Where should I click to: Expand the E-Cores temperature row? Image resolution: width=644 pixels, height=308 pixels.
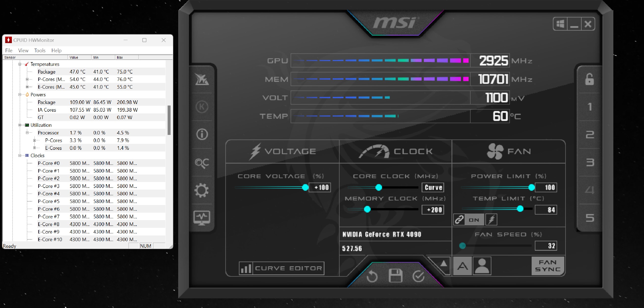27,87
